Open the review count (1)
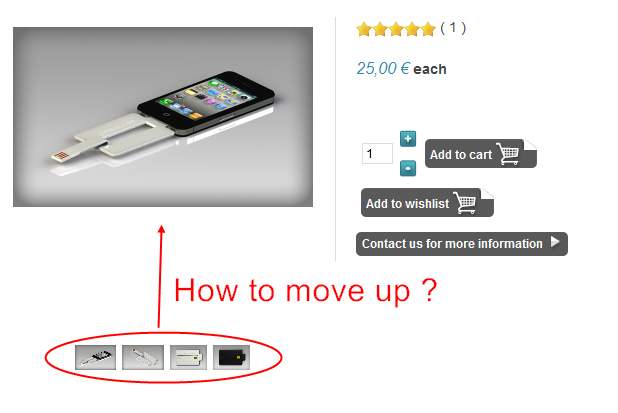618x413 pixels. [x=453, y=28]
